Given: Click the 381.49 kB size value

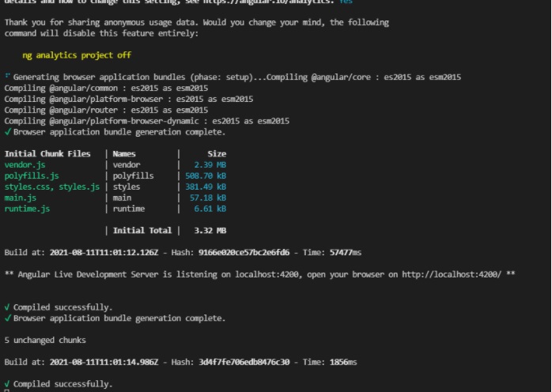Looking at the screenshot, I should [206, 187].
